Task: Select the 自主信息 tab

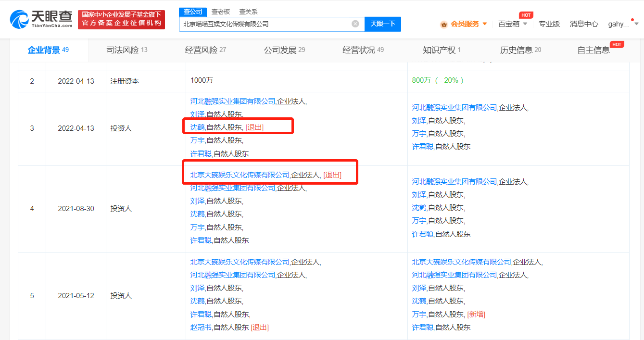Action: [593, 50]
